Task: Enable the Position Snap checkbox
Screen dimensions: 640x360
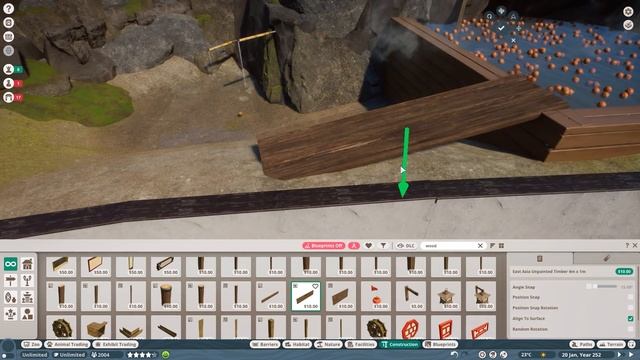Action: (x=631, y=297)
